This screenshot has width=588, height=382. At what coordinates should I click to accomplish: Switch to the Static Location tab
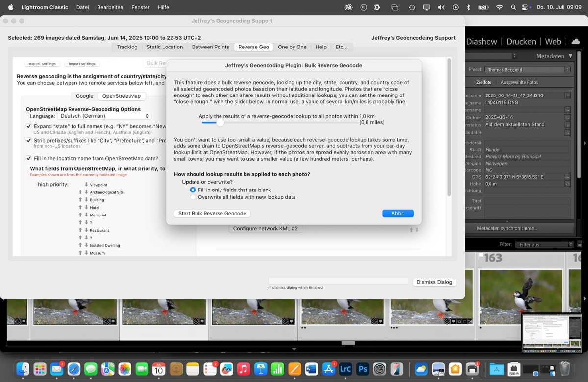pyautogui.click(x=165, y=47)
